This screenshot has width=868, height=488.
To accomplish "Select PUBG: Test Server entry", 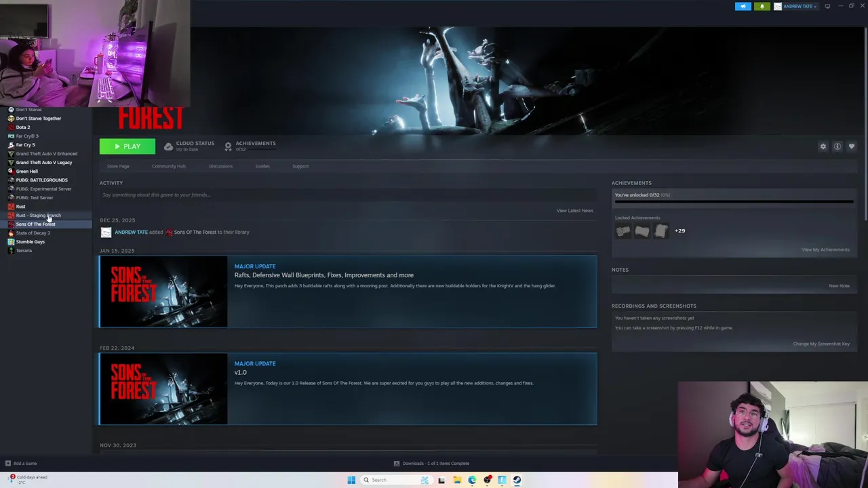I will click(35, 198).
